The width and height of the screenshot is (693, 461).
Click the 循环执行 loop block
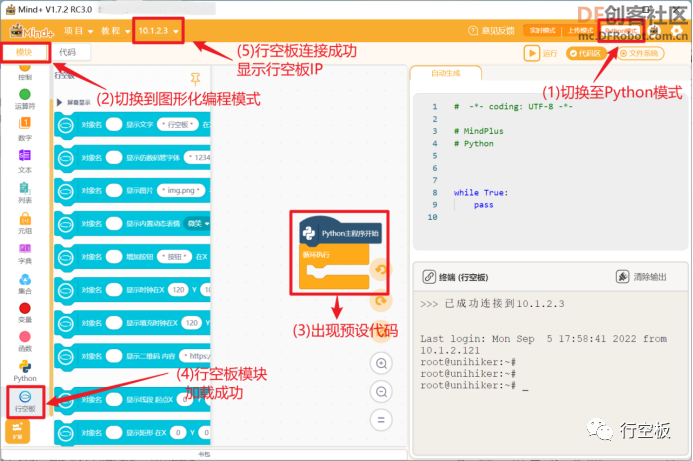click(334, 267)
